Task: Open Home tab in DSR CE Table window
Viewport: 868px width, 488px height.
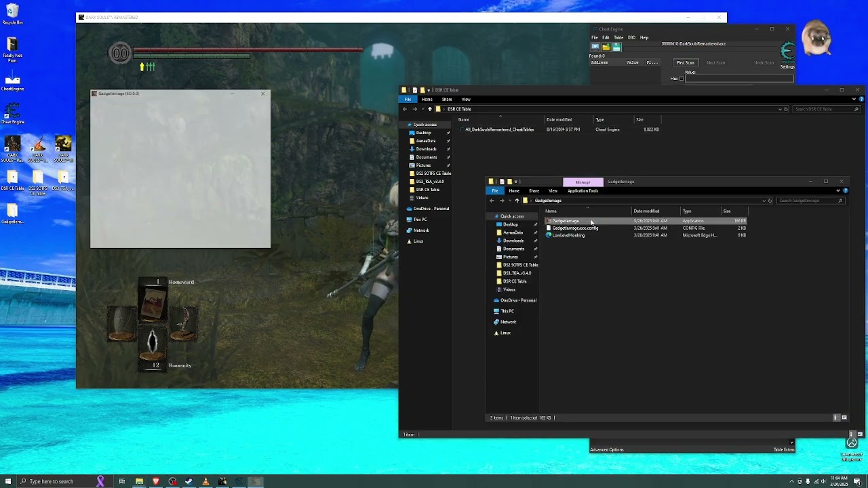Action: pos(427,99)
